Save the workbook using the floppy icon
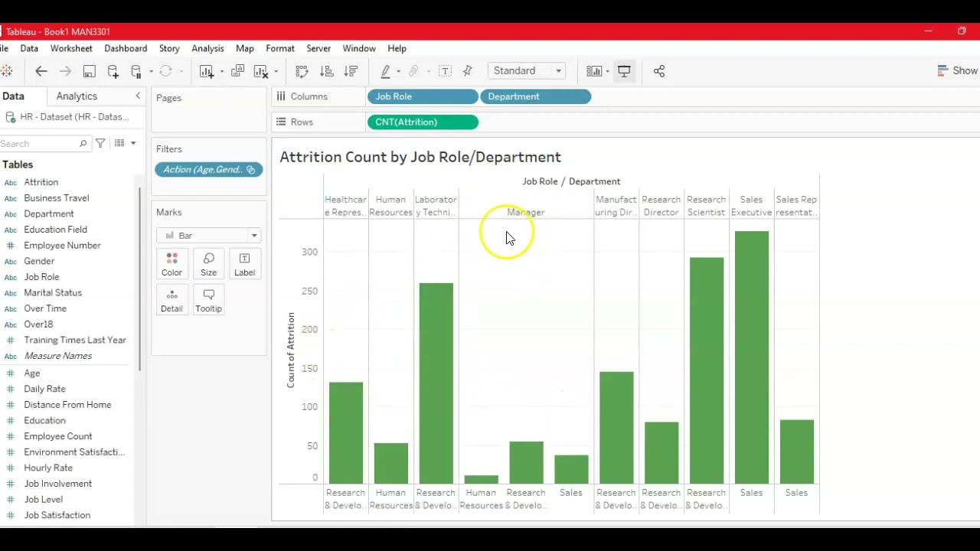Screen dimensions: 980x551 tap(90, 71)
